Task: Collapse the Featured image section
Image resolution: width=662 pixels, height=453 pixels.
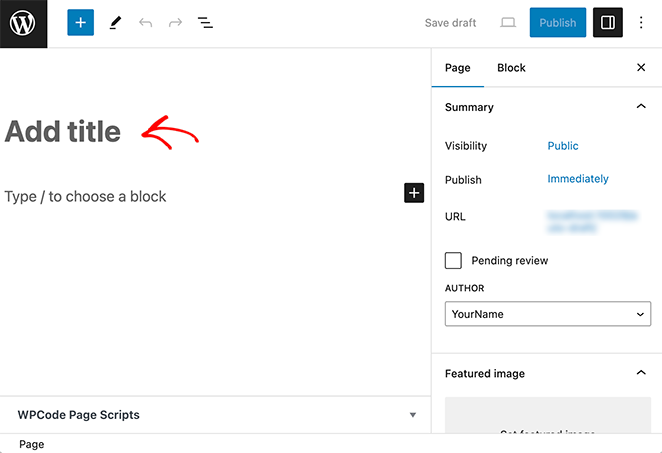Action: [641, 373]
